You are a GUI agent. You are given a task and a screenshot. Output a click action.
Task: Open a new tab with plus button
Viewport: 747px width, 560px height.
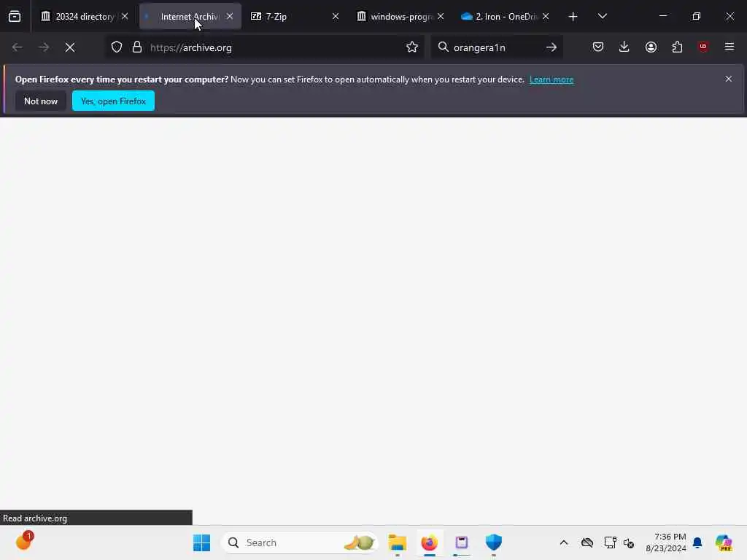(x=573, y=17)
